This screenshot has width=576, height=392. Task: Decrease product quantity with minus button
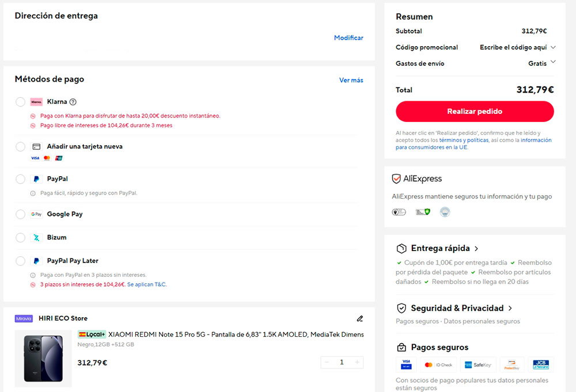click(327, 362)
